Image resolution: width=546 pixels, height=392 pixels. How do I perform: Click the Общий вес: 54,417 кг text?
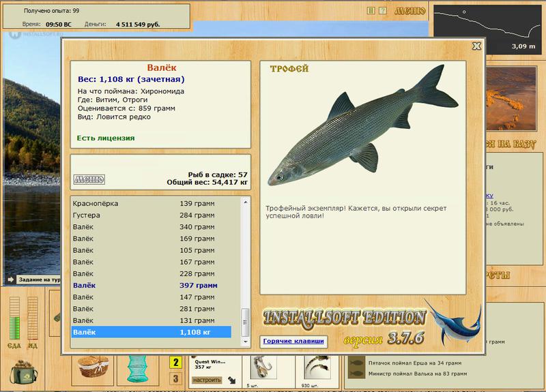click(207, 182)
